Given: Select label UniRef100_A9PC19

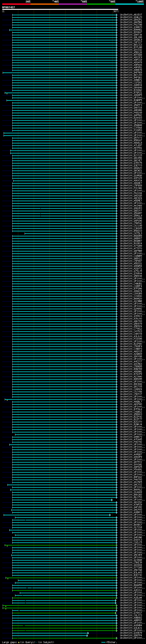Looking at the screenshot, I should point(131,60).
